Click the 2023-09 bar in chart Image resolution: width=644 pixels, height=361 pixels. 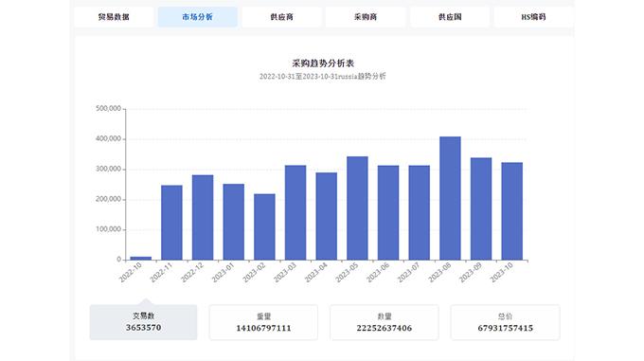coord(481,209)
